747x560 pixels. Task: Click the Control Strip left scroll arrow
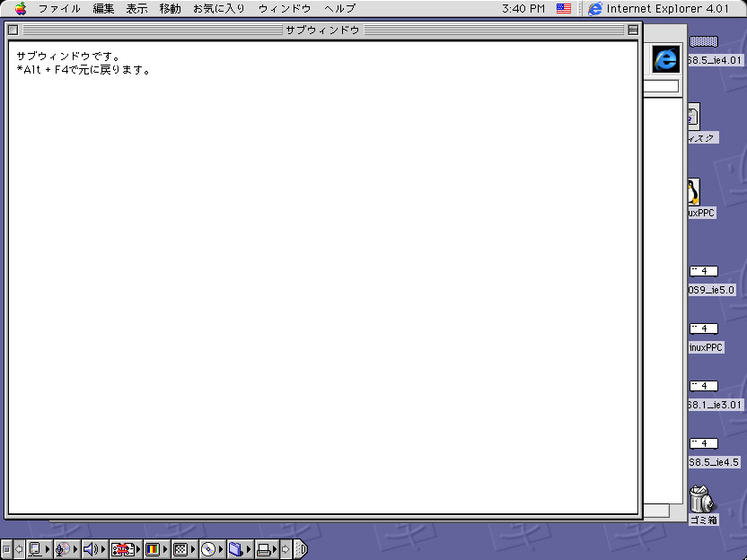click(x=19, y=549)
